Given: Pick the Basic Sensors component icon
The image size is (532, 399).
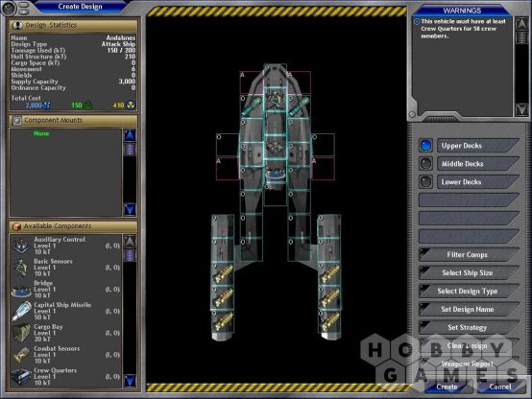Looking at the screenshot, I should [21, 268].
